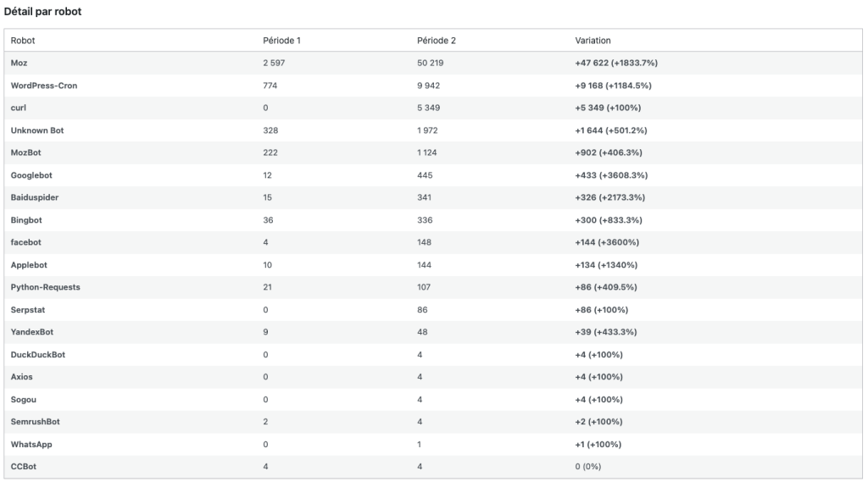868x482 pixels.
Task: Click the Période 2 column header
Action: coord(437,41)
